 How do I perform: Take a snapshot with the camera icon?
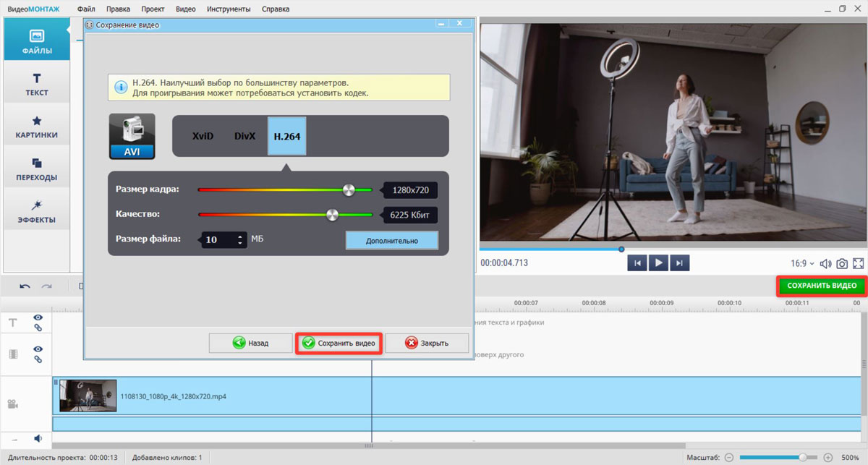[x=842, y=263]
